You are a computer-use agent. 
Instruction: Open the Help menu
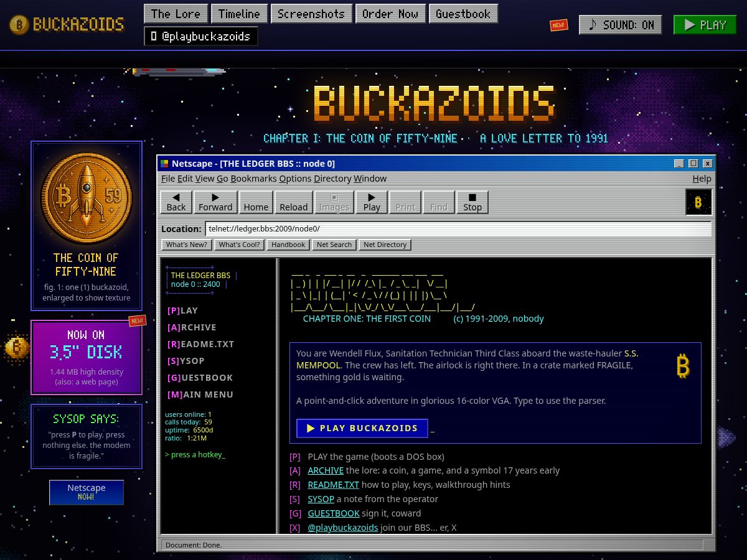pyautogui.click(x=702, y=179)
